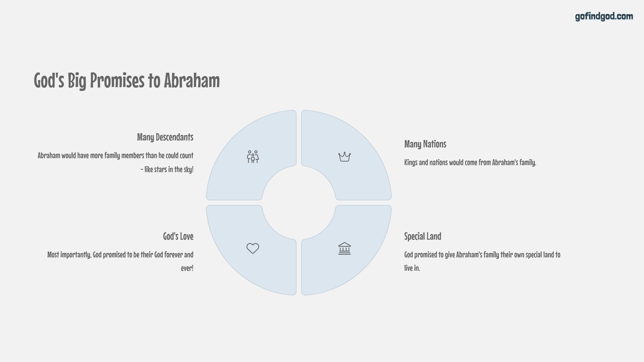Select the "Many Descendants" heading
644x362 pixels.
point(165,137)
